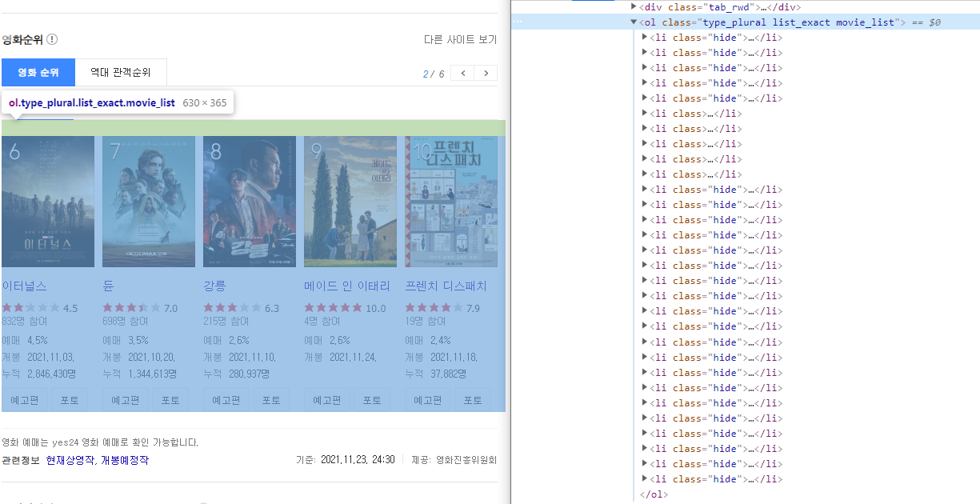
Task: Click the 기준: 2021.11.23. 24:30 text
Action: pyautogui.click(x=346, y=460)
